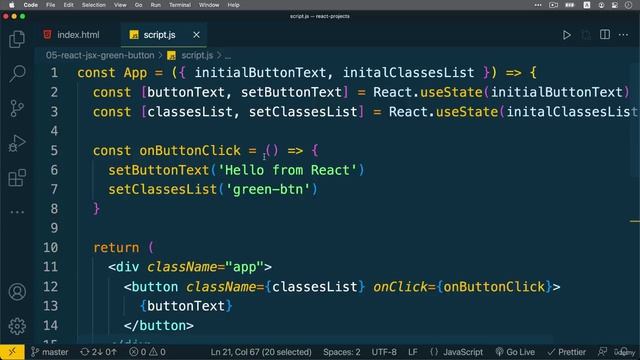Open the Terminal menu
The height and width of the screenshot is (360, 640).
(180, 5)
